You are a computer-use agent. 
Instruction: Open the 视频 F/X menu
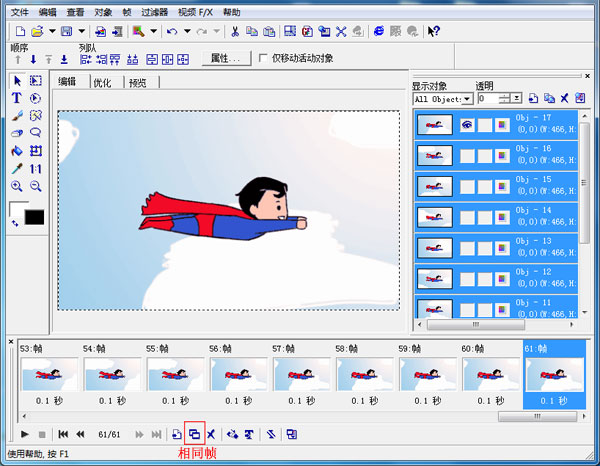click(195, 12)
